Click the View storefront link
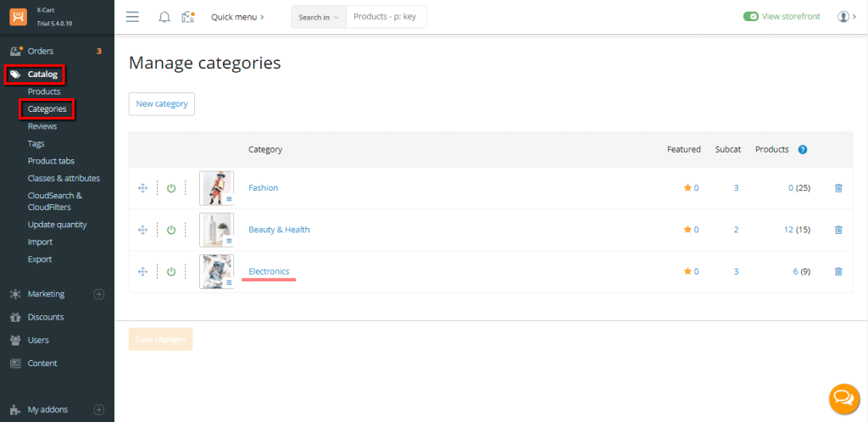 coord(791,17)
